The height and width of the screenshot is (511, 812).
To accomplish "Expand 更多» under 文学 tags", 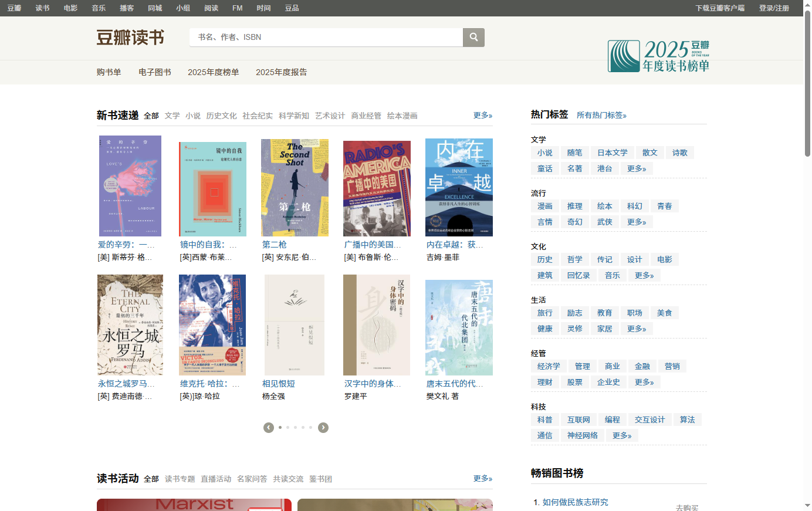I will [x=637, y=168].
